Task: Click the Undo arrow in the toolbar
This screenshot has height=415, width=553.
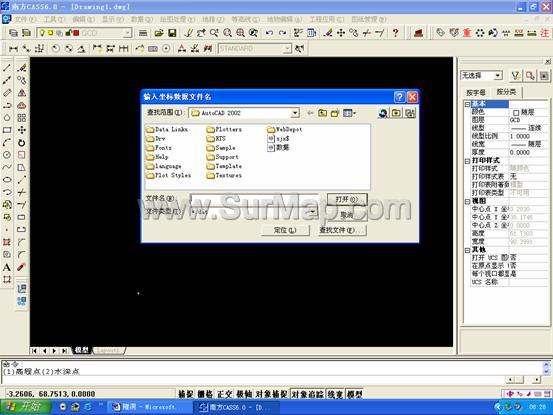Action: pyautogui.click(x=269, y=33)
